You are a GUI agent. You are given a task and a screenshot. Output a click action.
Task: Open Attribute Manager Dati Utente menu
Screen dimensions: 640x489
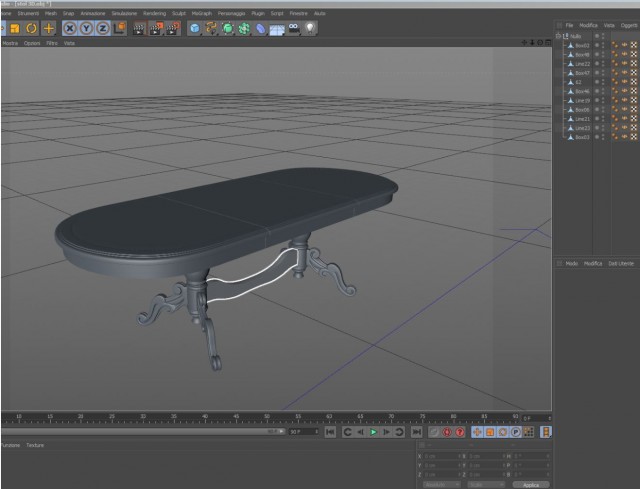point(621,264)
